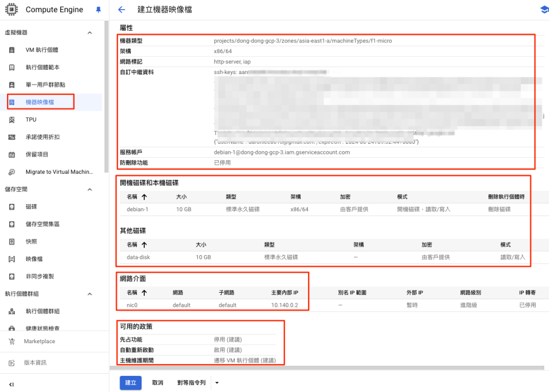Click the 執行個體範本 sidebar icon
The height and width of the screenshot is (392, 549).
12,67
